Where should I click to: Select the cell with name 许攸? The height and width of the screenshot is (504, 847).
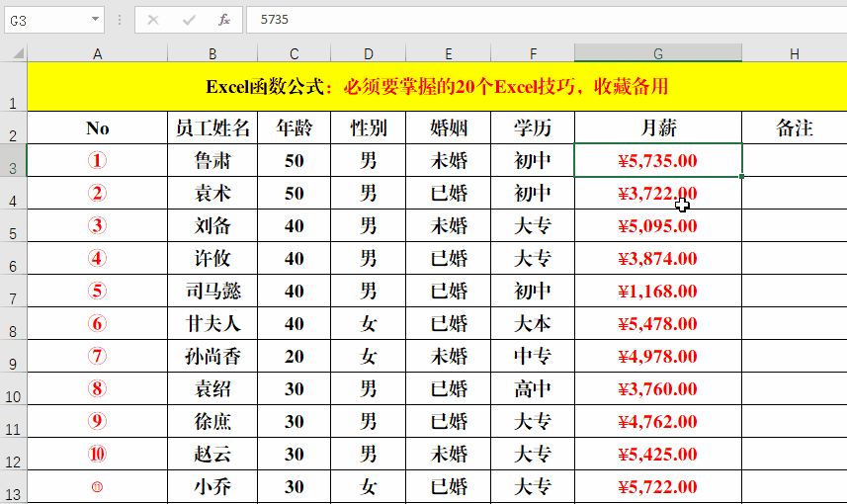[x=212, y=258]
